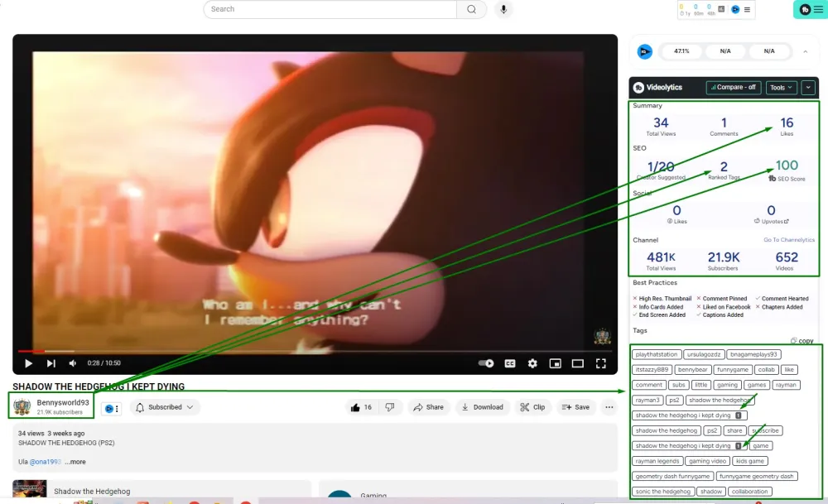Viewport: 828px width, 504px height.
Task: Select the itstazzy889 tag
Action: pos(652,369)
